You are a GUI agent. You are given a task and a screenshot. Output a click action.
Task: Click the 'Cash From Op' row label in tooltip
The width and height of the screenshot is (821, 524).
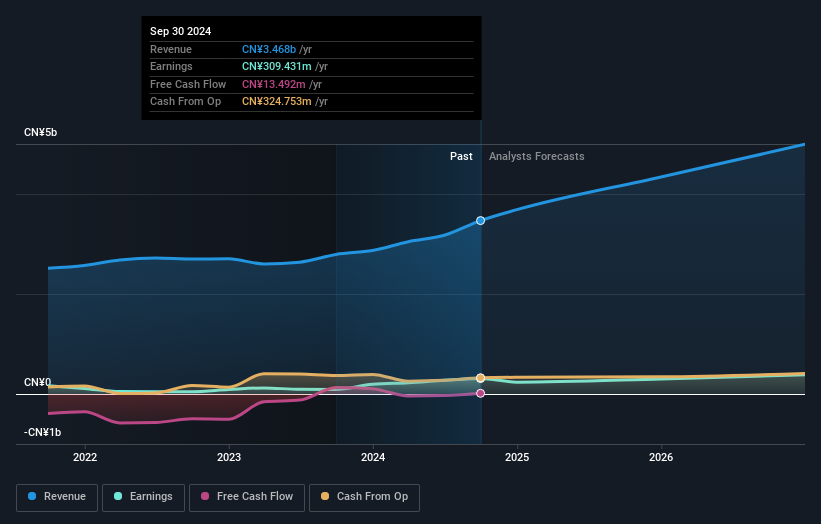185,102
